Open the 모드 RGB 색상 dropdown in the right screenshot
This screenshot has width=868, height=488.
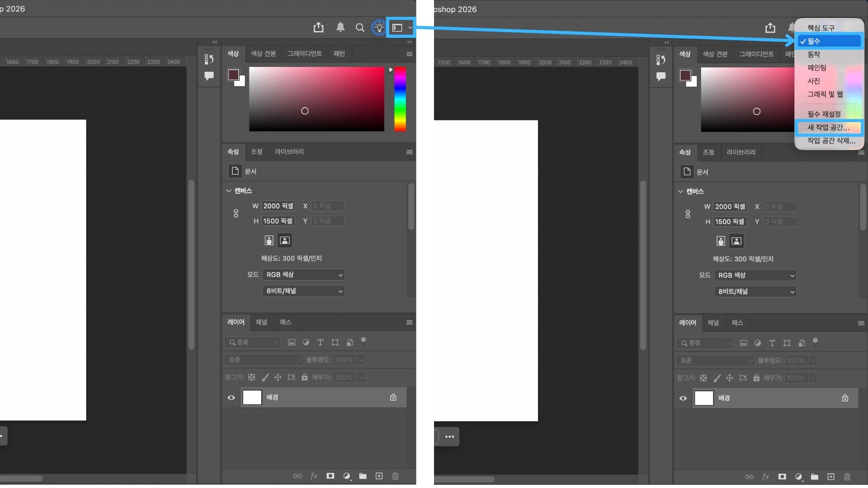pyautogui.click(x=755, y=276)
